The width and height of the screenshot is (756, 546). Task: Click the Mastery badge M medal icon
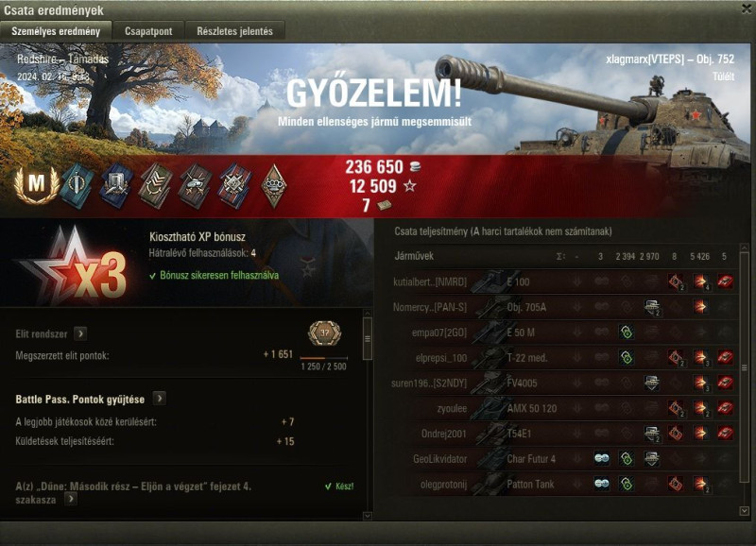tap(37, 184)
